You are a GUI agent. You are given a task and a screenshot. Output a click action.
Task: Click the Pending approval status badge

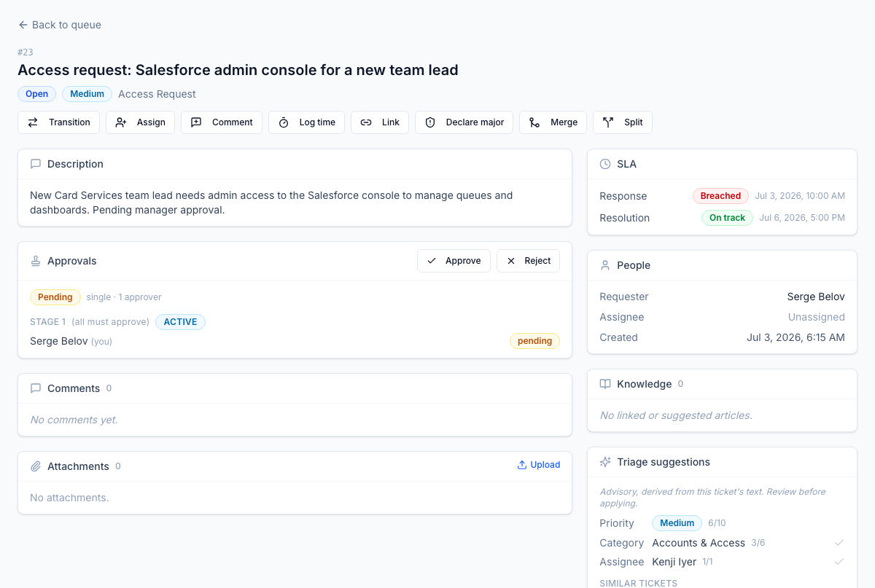click(55, 297)
